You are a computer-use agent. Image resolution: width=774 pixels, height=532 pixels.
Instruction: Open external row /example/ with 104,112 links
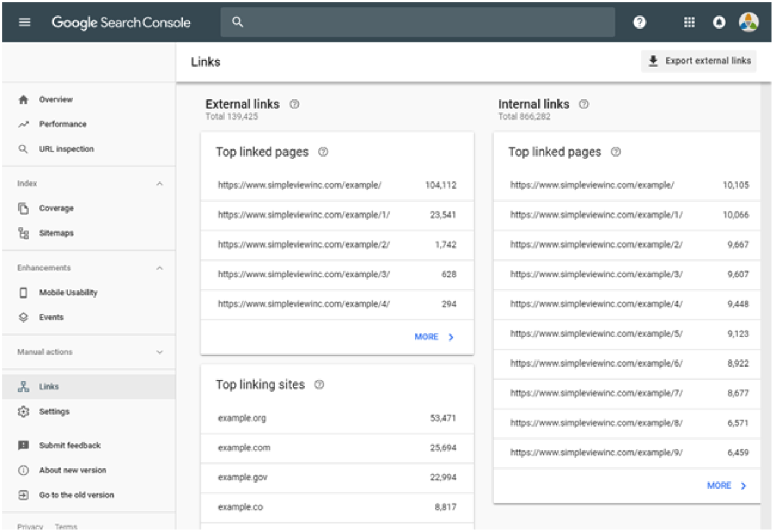337,185
